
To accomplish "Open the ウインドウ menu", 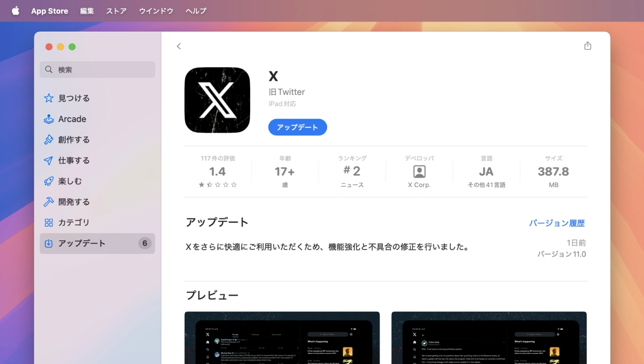I will [x=156, y=11].
